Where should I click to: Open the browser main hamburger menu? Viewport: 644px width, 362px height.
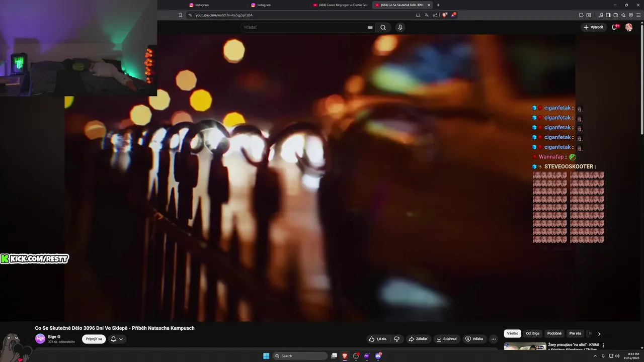638,15
